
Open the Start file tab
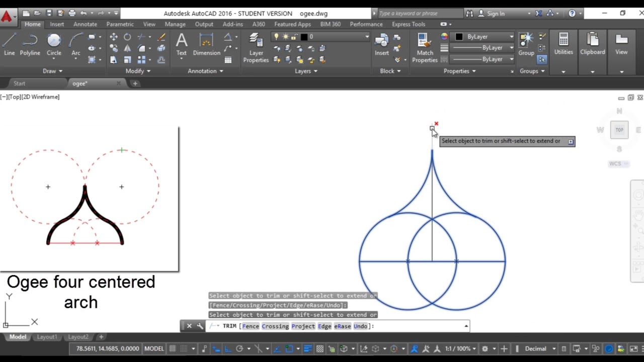[20, 83]
